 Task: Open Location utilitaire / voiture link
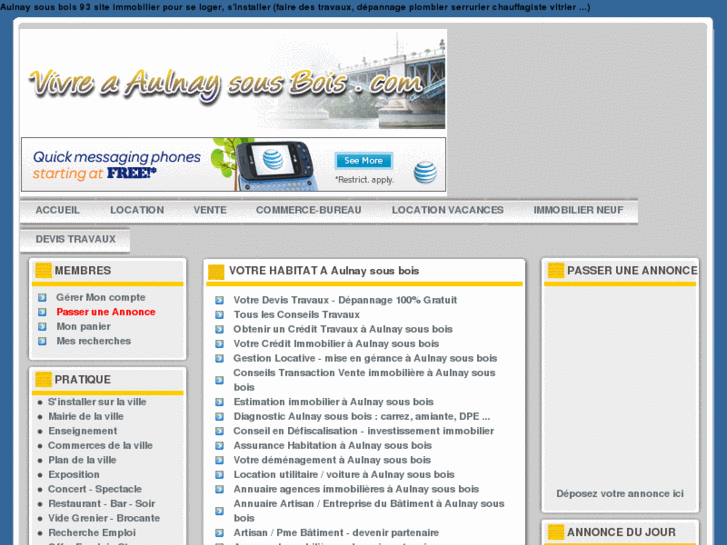344,474
